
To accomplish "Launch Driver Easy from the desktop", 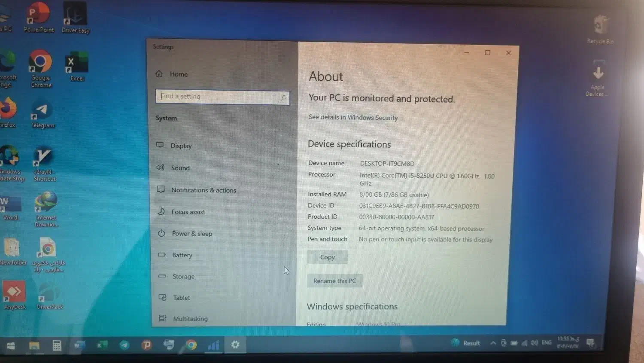I will (x=75, y=17).
